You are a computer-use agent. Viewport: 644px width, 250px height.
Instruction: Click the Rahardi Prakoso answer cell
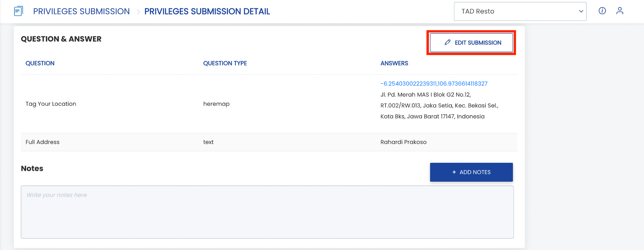403,142
